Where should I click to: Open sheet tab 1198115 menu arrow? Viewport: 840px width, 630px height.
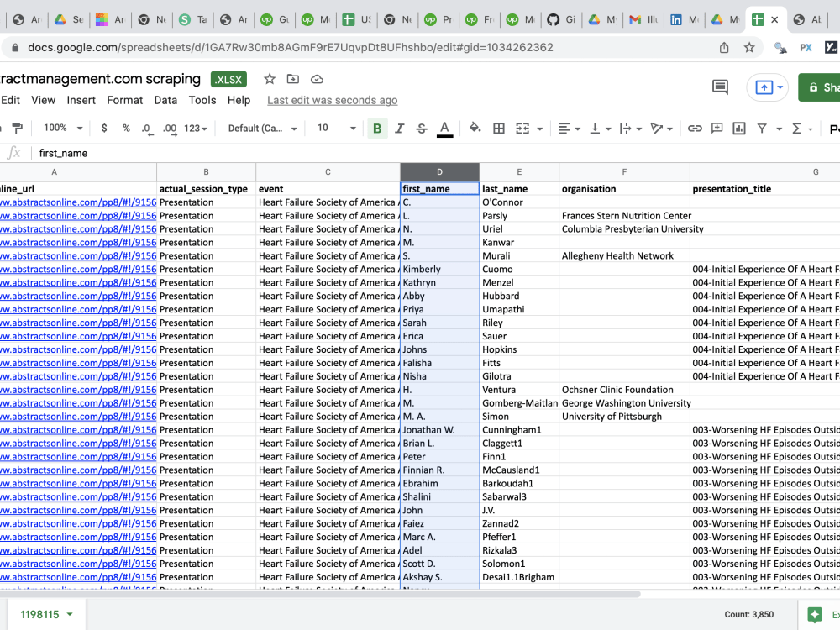pyautogui.click(x=70, y=615)
